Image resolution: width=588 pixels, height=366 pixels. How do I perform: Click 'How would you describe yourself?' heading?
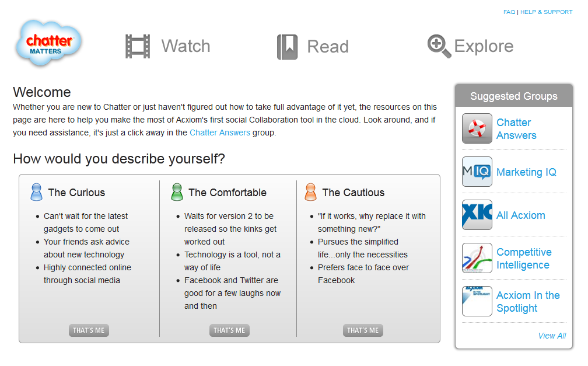coord(119,159)
